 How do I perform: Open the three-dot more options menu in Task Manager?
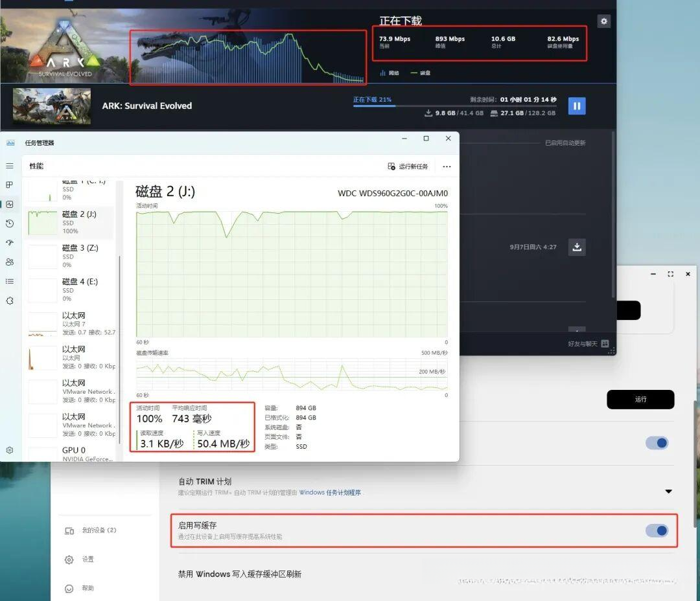(x=447, y=166)
